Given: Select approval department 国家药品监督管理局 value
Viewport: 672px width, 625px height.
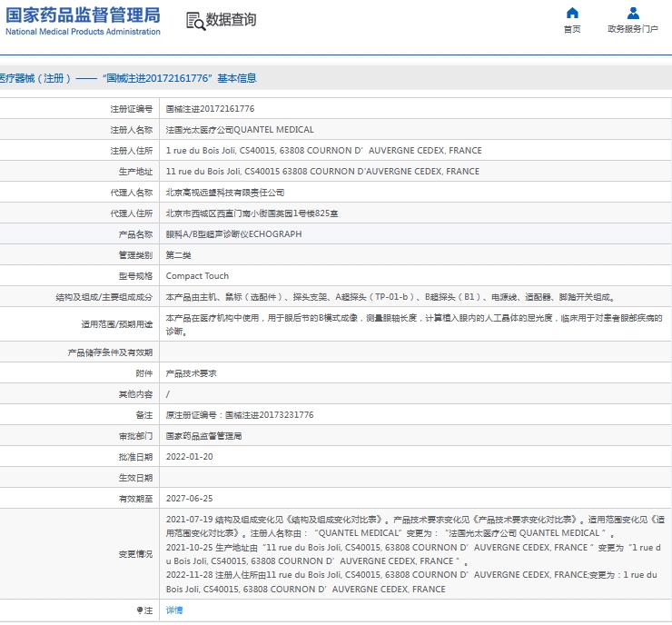Looking at the screenshot, I should pyautogui.click(x=204, y=436).
